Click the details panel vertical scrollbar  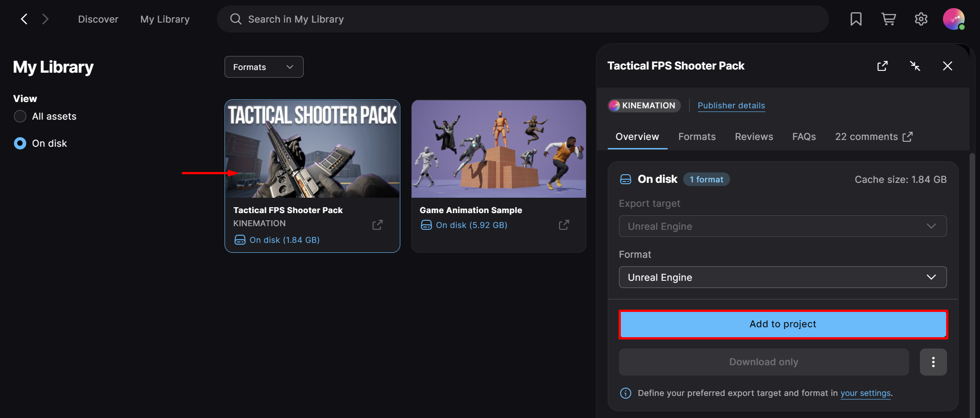coord(972,284)
